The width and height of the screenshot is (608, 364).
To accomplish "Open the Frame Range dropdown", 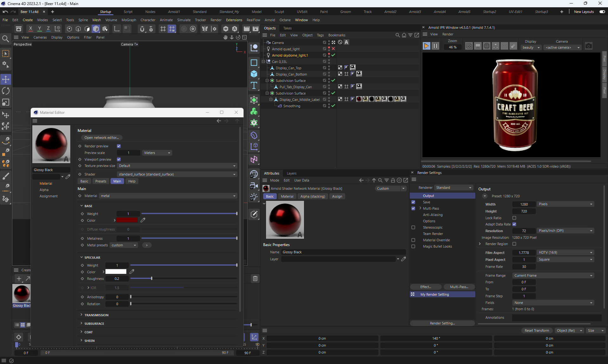I will [553, 275].
